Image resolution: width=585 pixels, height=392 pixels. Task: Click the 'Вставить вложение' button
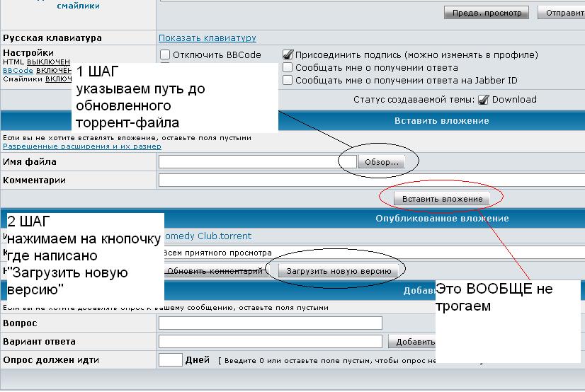(x=442, y=199)
